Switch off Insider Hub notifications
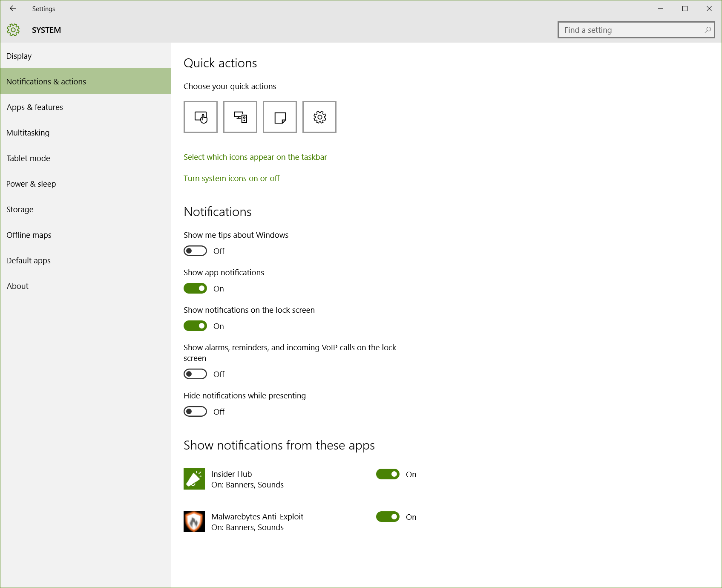Viewport: 722px width, 588px height. coord(388,474)
